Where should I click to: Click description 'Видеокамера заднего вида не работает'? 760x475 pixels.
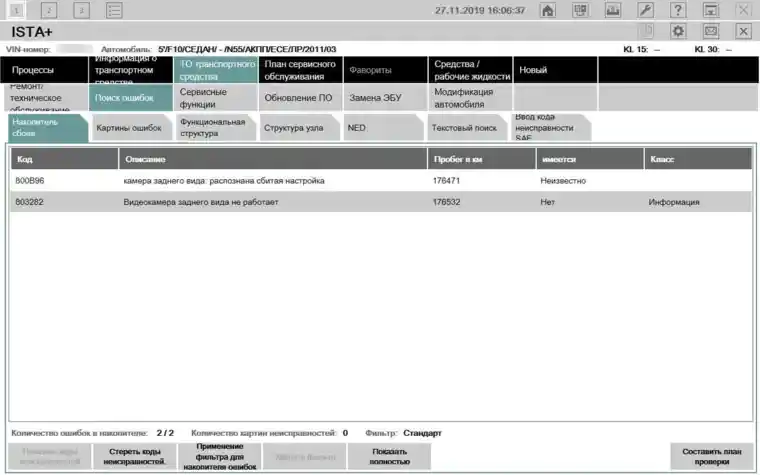point(201,202)
